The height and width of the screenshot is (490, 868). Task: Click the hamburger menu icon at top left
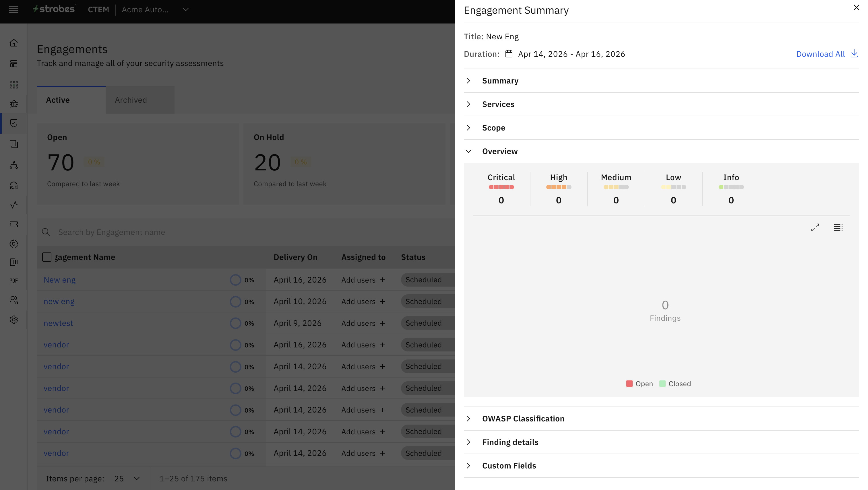click(x=14, y=9)
